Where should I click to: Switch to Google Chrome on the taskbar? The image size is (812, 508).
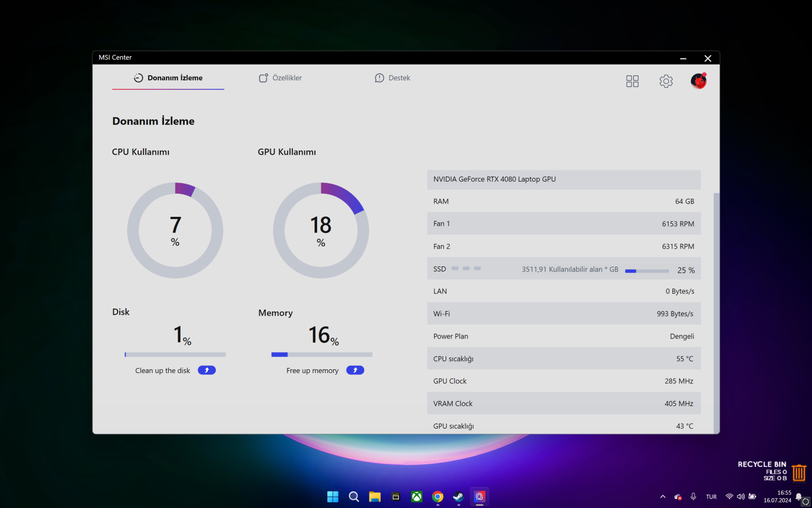click(x=437, y=497)
